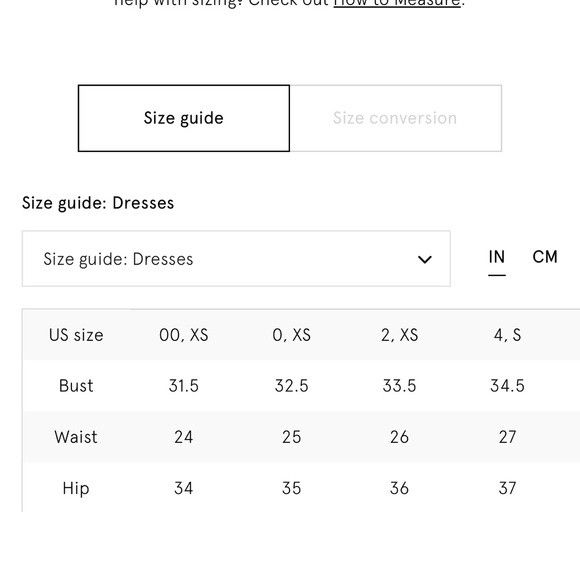Switch to the Size conversion tab
Viewport: 580px width, 580px height.
point(395,118)
